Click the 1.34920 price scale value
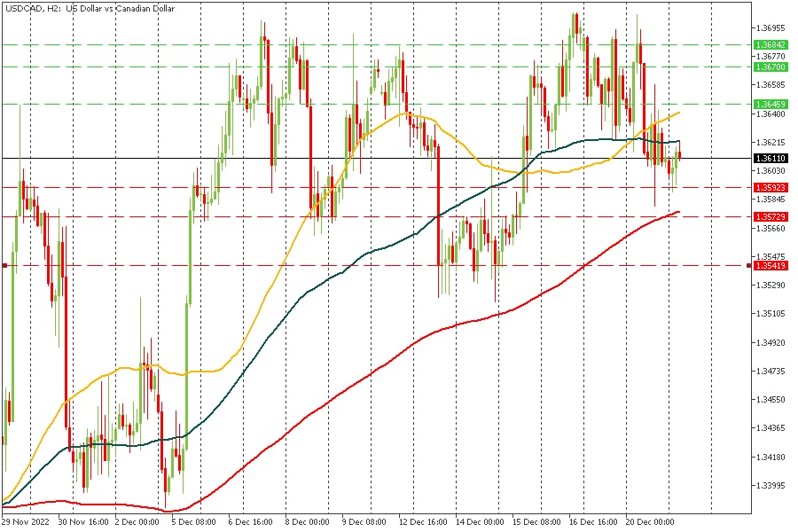 771,342
